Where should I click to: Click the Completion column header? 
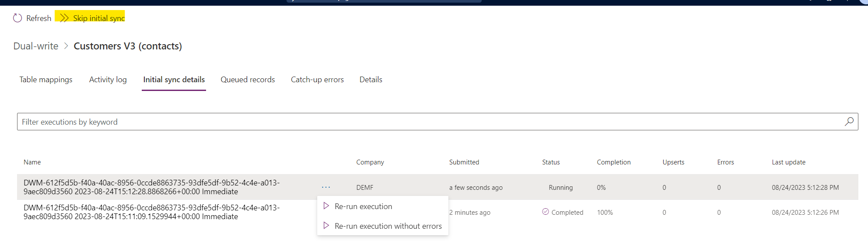(x=614, y=162)
